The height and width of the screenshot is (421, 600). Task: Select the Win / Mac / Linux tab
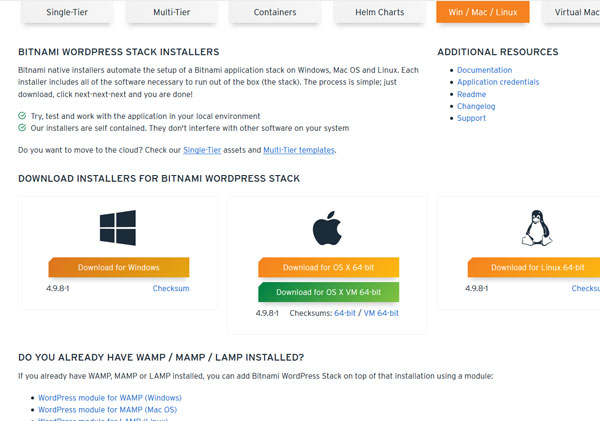click(483, 12)
